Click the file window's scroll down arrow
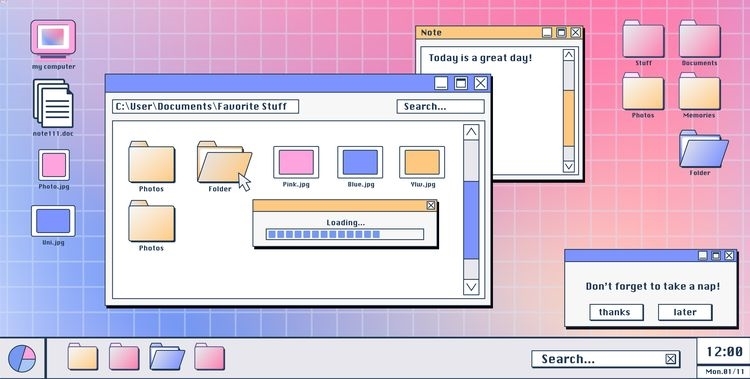 click(471, 287)
